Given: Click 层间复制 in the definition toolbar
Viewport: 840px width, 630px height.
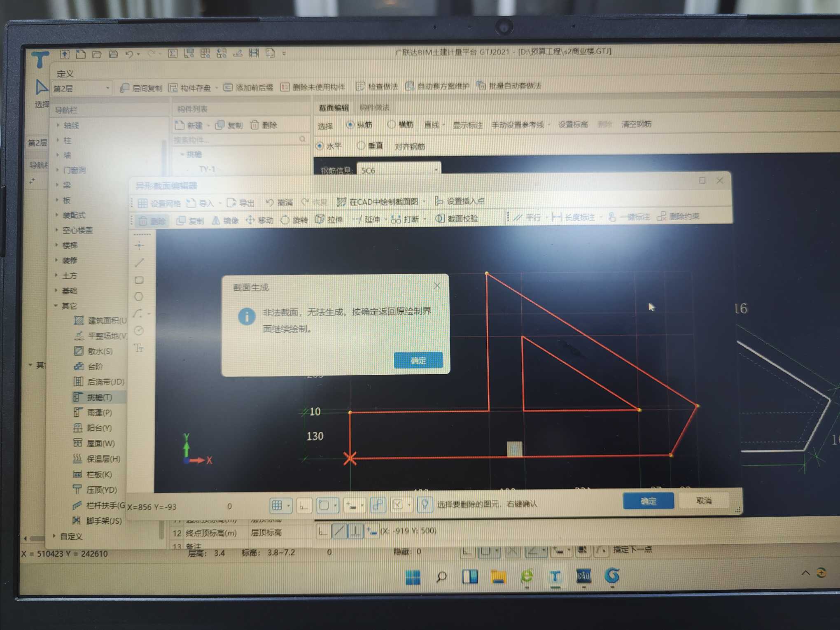Looking at the screenshot, I should pos(141,88).
